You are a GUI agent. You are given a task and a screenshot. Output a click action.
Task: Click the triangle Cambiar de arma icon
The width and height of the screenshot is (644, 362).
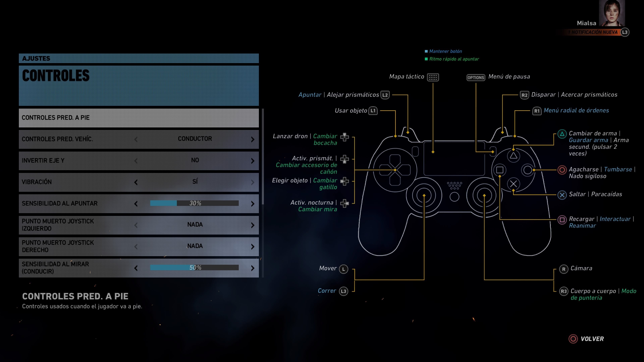point(562,134)
